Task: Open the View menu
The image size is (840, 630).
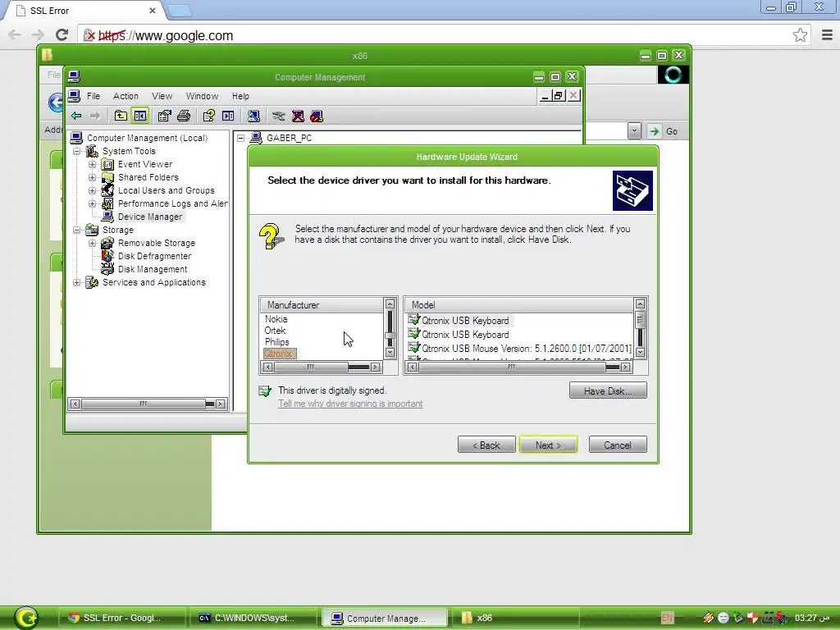Action: click(162, 96)
